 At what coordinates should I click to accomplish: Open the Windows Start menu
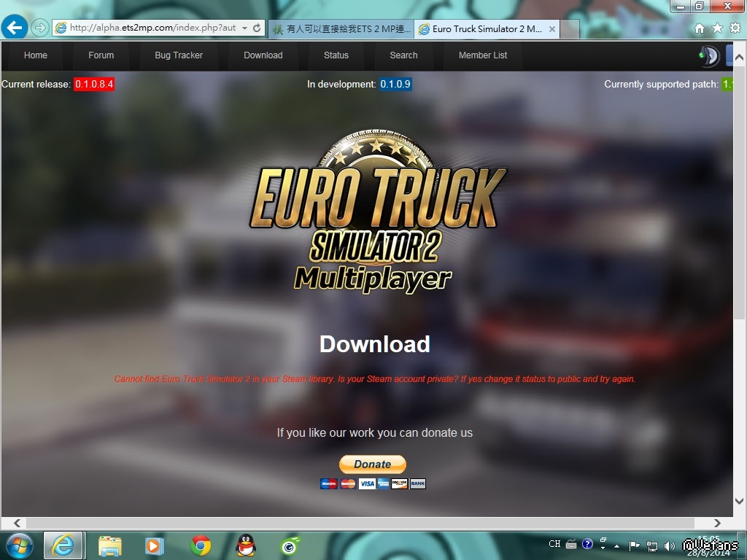(20, 545)
